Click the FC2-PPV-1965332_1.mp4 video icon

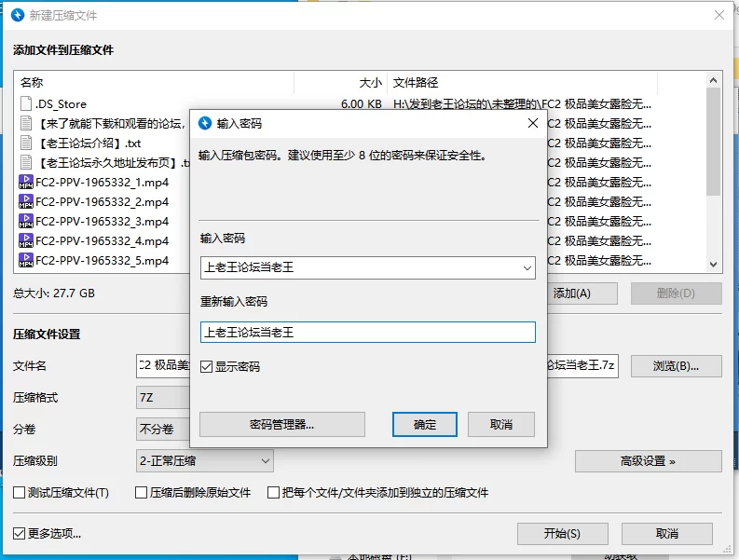[26, 182]
